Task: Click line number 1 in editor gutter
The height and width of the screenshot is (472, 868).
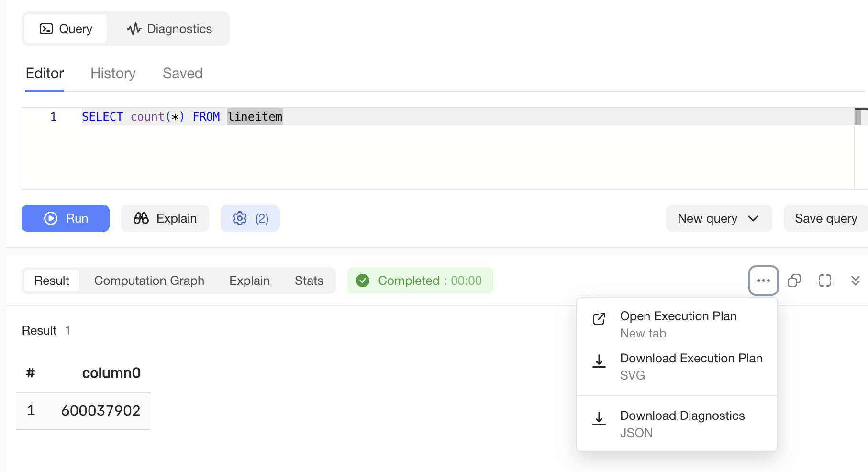Action: coord(54,117)
